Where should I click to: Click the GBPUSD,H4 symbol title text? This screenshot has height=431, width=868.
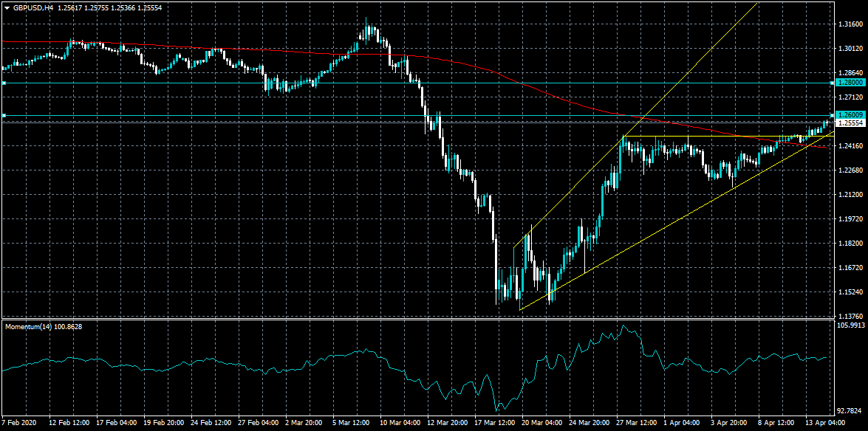click(x=33, y=7)
